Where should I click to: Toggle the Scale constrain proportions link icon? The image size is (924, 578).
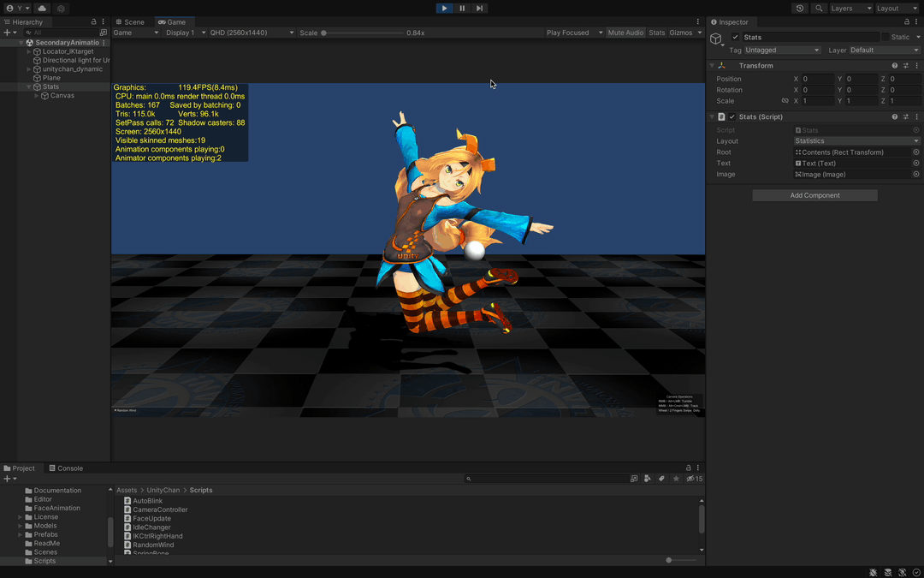pos(785,101)
